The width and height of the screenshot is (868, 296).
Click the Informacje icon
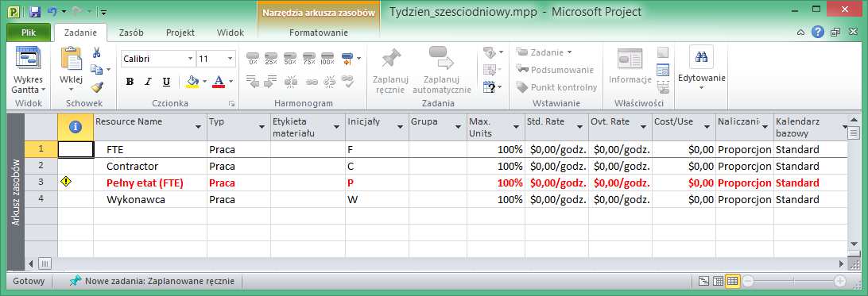630,59
